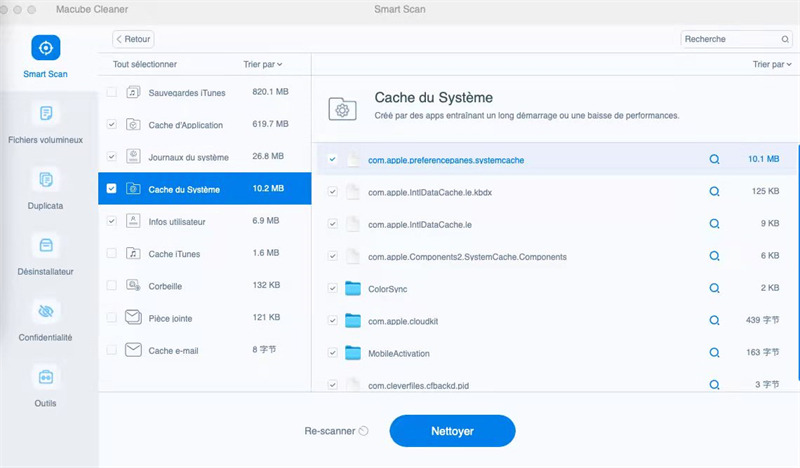This screenshot has width=800, height=468.
Task: Check the Cache iTunes checkbox
Action: pos(111,253)
